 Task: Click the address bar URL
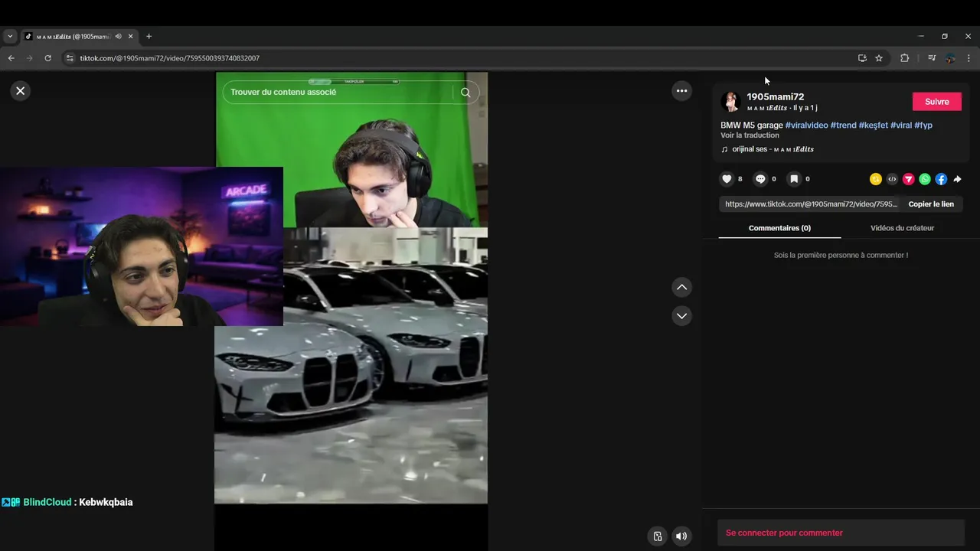pos(170,58)
